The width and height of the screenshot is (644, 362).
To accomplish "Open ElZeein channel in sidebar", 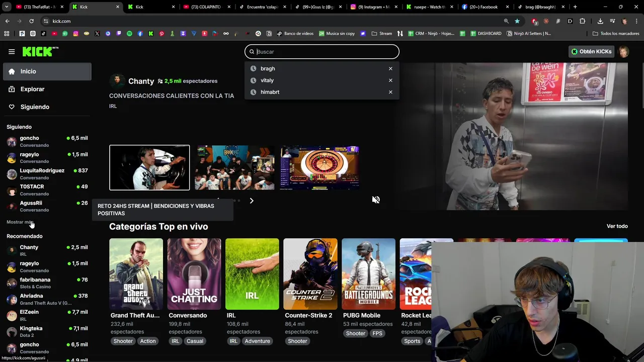I will pyautogui.click(x=47, y=315).
